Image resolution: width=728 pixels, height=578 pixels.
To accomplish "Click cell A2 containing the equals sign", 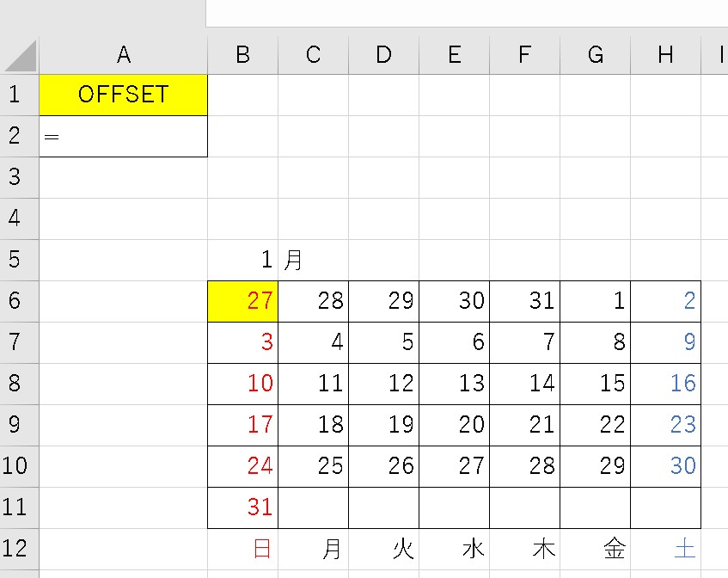I will tap(123, 137).
